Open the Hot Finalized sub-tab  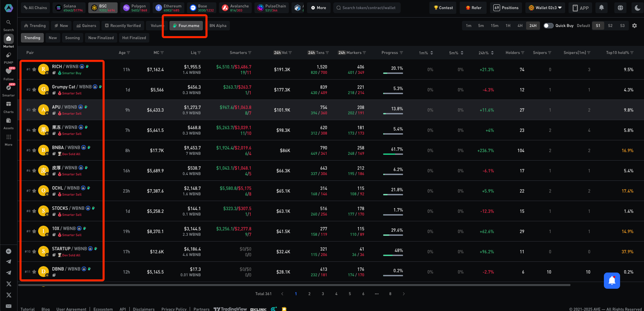pyautogui.click(x=134, y=38)
